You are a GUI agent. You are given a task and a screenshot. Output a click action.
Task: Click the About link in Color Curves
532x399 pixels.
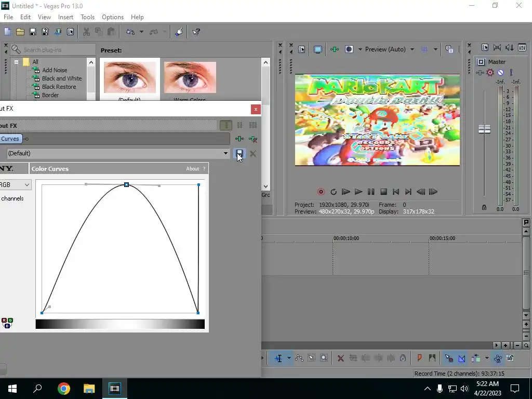coord(192,169)
